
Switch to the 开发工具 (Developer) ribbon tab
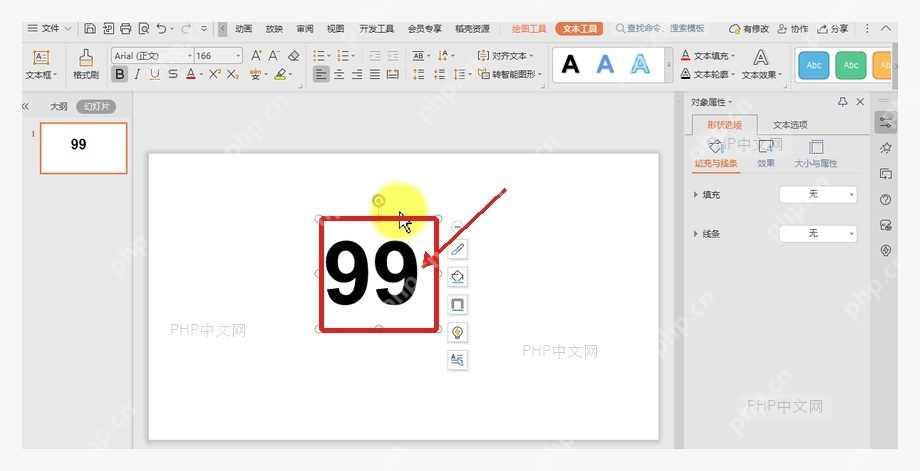(x=376, y=28)
